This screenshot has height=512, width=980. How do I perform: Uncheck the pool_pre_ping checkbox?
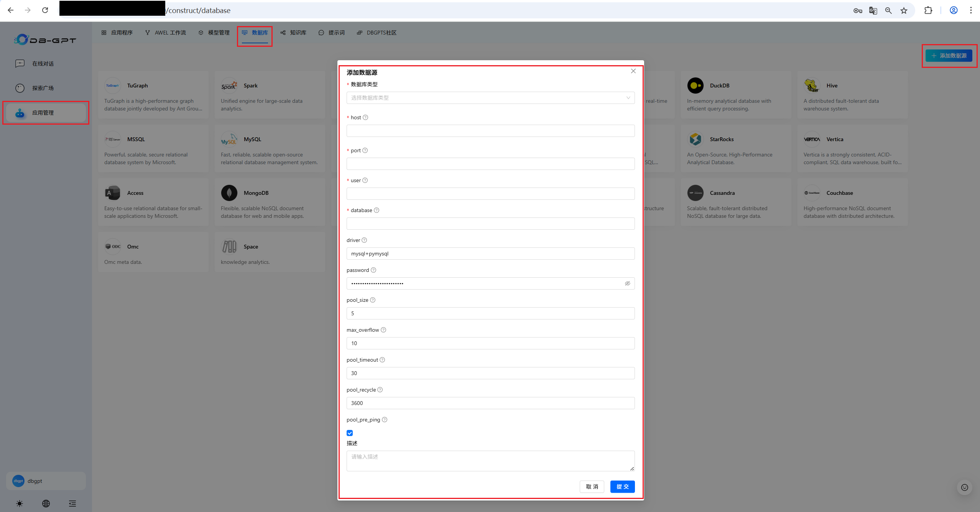pyautogui.click(x=350, y=433)
